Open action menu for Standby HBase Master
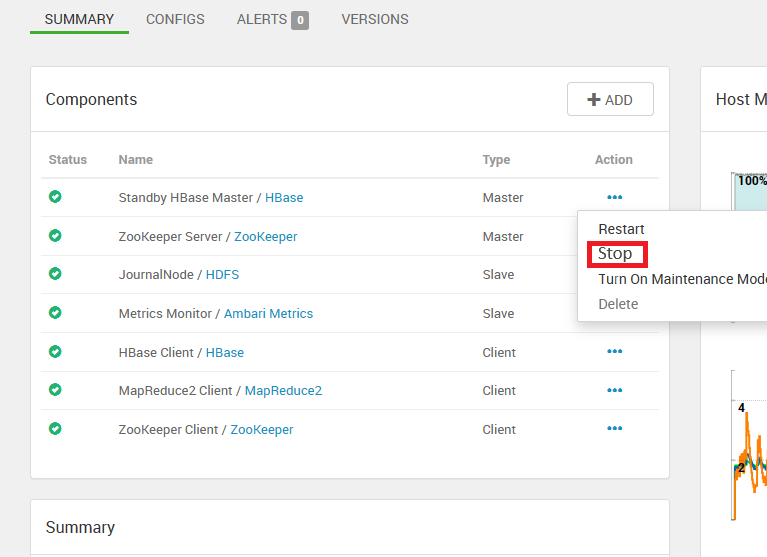Viewport: 767px width, 557px height. [x=614, y=197]
